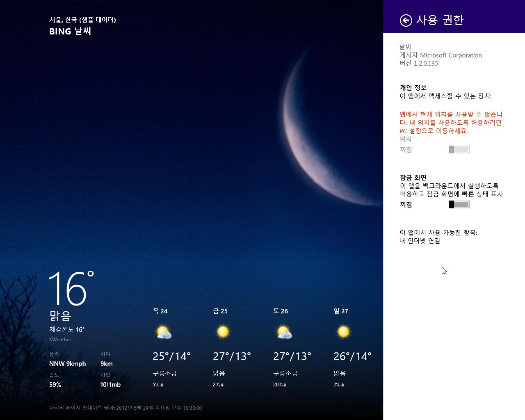
Task: Click the 내 인터넷 연결 entry
Action: pyautogui.click(x=420, y=241)
